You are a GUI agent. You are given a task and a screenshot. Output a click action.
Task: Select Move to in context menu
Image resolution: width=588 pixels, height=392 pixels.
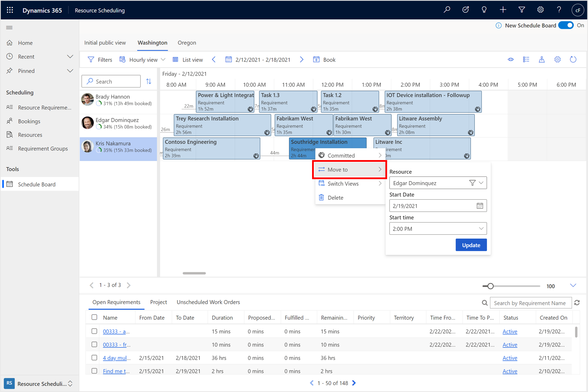click(350, 169)
